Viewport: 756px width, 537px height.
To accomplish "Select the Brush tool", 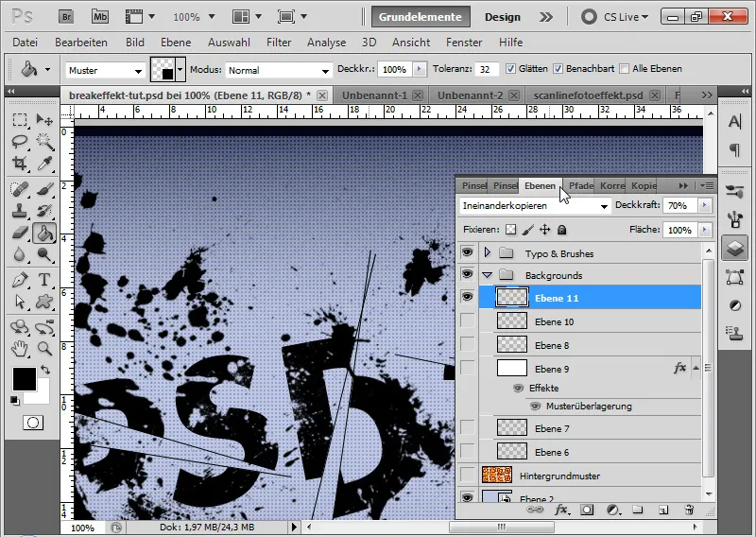I will (x=44, y=189).
